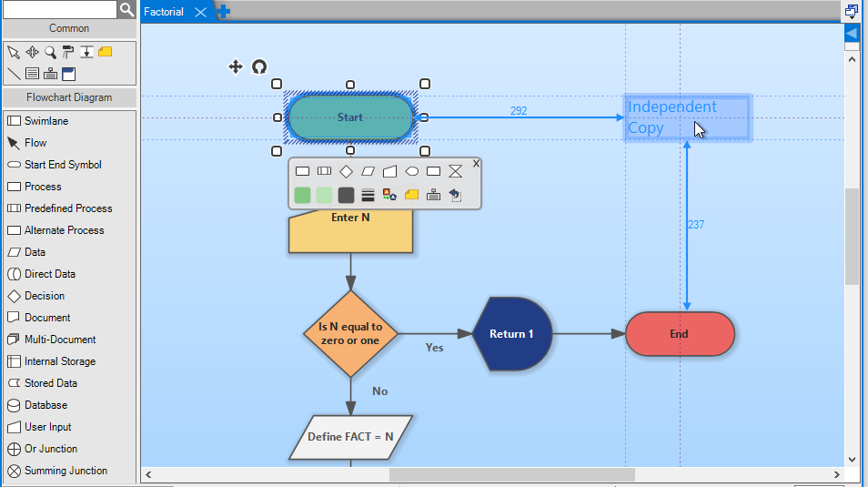Select the pointer arrow tool in Common
868x487 pixels.
click(x=14, y=52)
